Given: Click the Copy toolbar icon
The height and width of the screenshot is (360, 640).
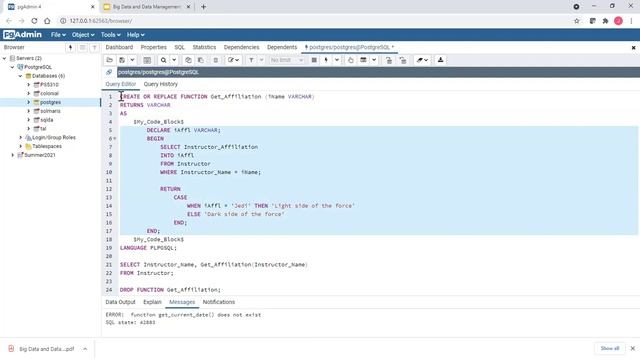Looking at the screenshot, I should coord(188,60).
